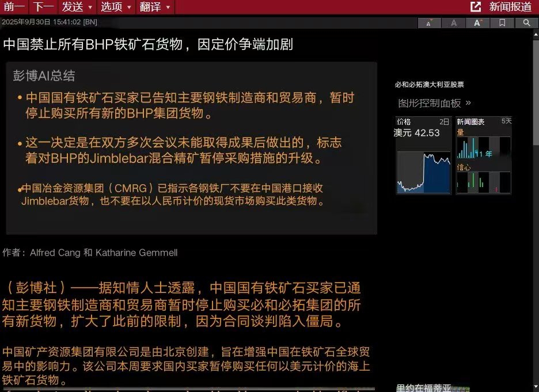539x392 pixels.
Task: Click the 新闻报道 label in the top bar
Action: click(x=510, y=6)
